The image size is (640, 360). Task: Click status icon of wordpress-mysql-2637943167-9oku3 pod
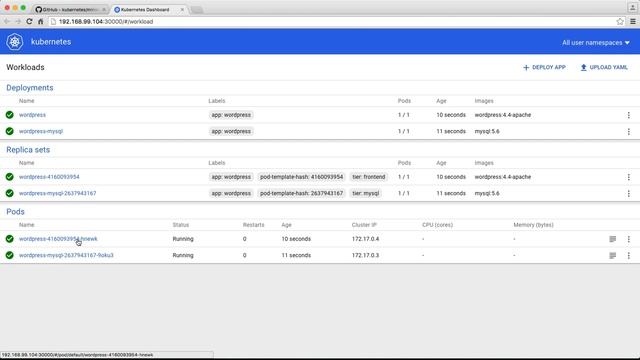[x=10, y=256]
